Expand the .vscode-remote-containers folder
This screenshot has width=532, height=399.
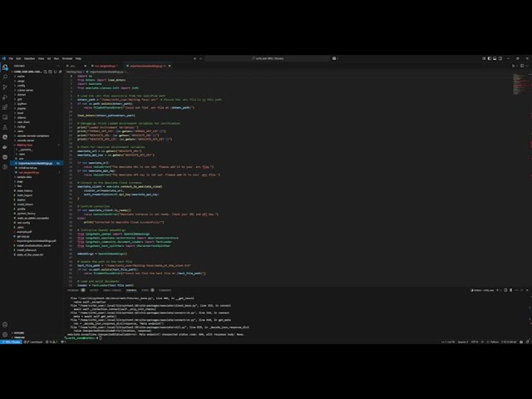[x=33, y=135]
